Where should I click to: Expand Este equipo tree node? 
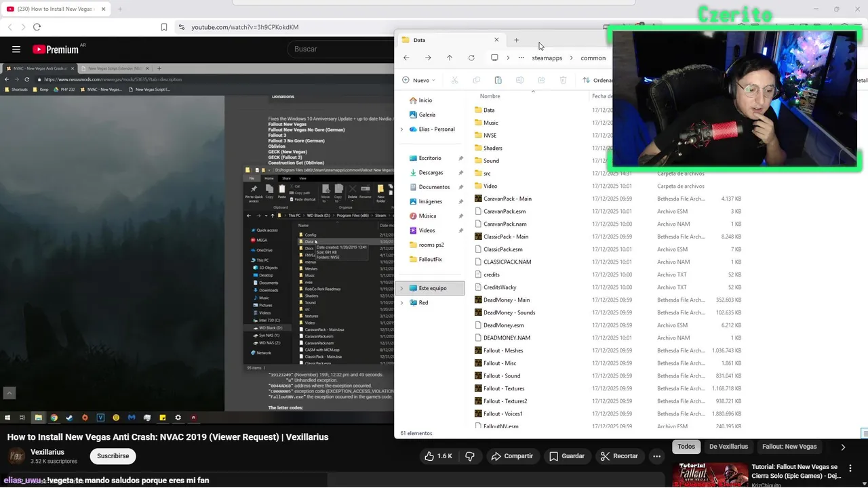pos(401,288)
